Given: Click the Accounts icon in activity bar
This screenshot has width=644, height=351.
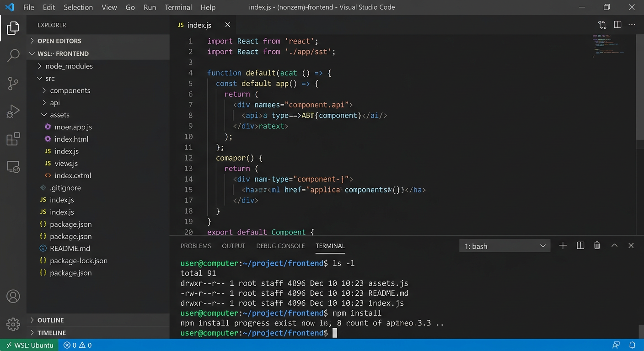Looking at the screenshot, I should (x=13, y=296).
